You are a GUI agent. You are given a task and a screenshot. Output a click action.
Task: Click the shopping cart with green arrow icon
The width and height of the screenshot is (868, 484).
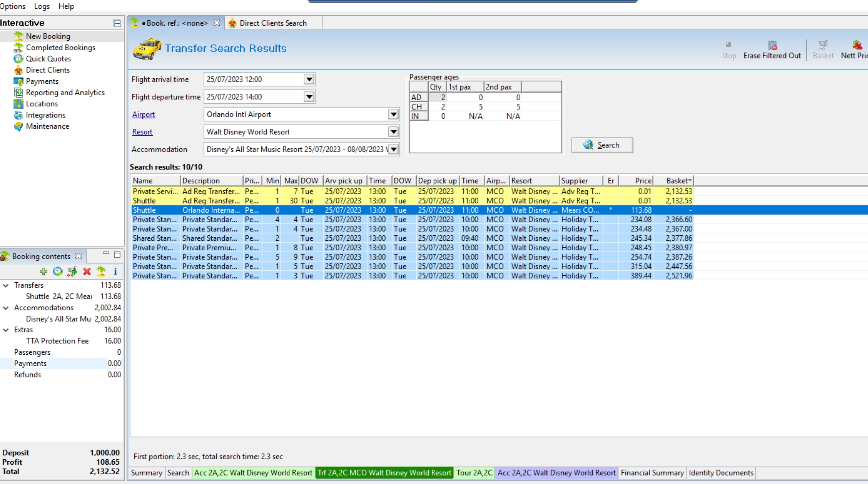pyautogui.click(x=72, y=271)
